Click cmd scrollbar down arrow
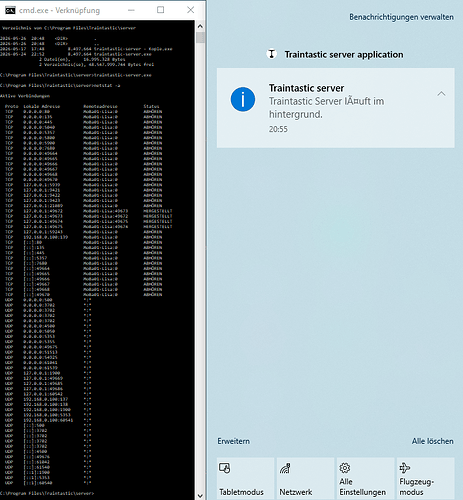This screenshot has height=500, width=463. pyautogui.click(x=200, y=496)
